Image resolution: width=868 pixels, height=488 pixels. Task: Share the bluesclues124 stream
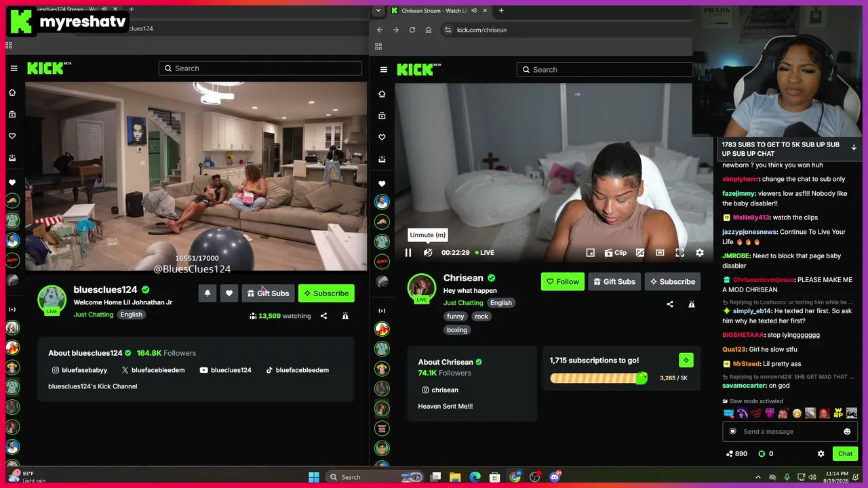tap(323, 316)
